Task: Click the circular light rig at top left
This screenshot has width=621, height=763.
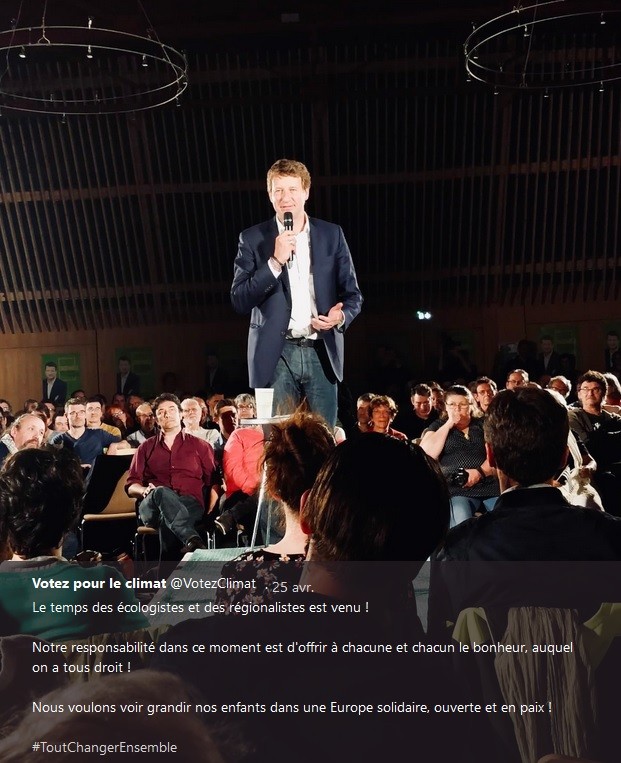Action: [x=90, y=68]
